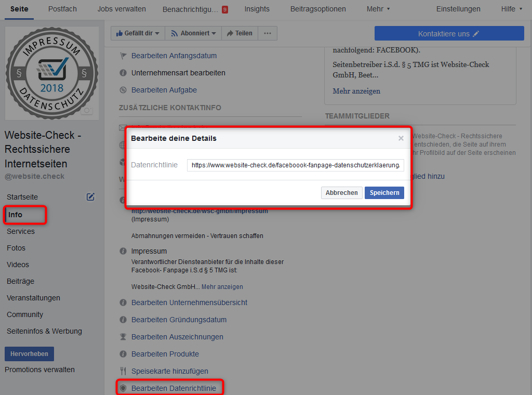Click Speisekarte hinzufügen link

coord(170,371)
